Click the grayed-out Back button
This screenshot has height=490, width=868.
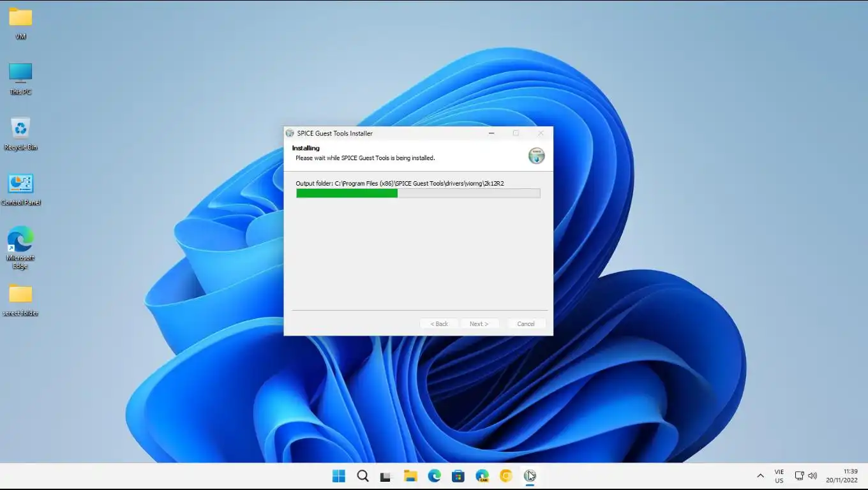439,324
